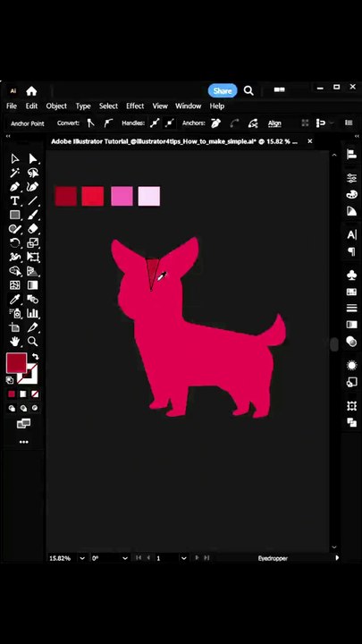This screenshot has height=644, width=362.
Task: Select the Rotate tool
Action: (x=15, y=242)
